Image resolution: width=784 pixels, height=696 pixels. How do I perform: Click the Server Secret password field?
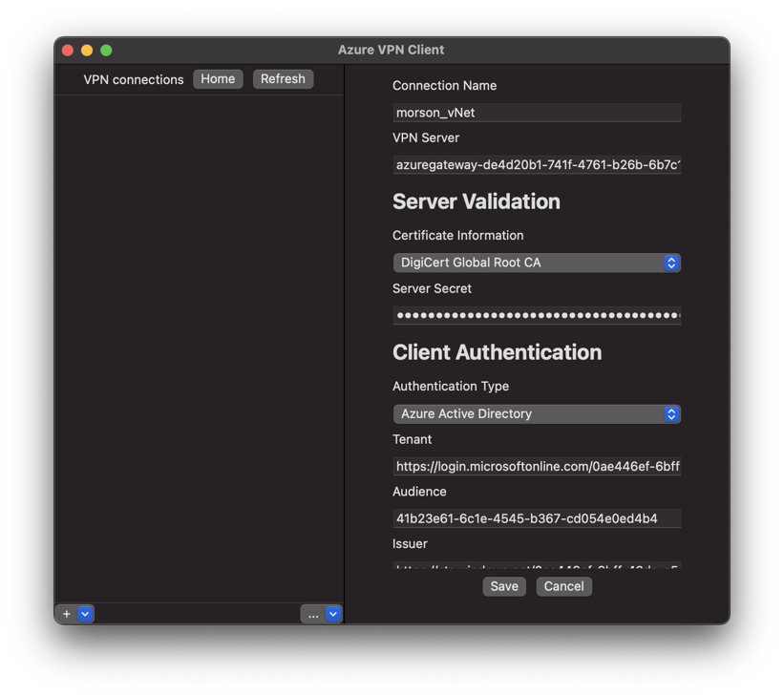[x=536, y=315]
